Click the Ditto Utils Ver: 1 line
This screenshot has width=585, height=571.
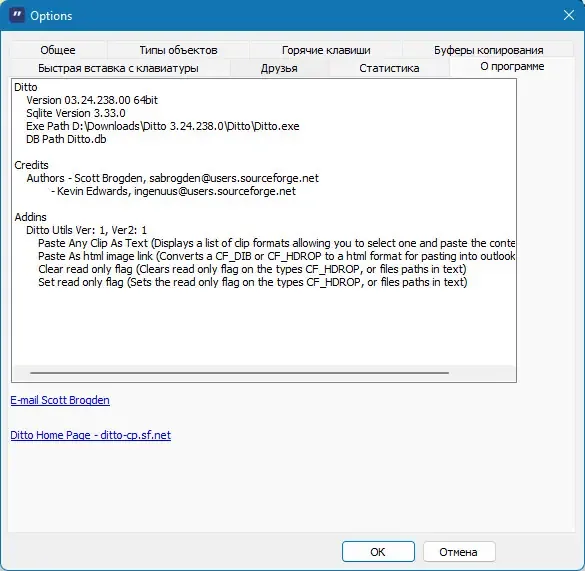[87, 230]
